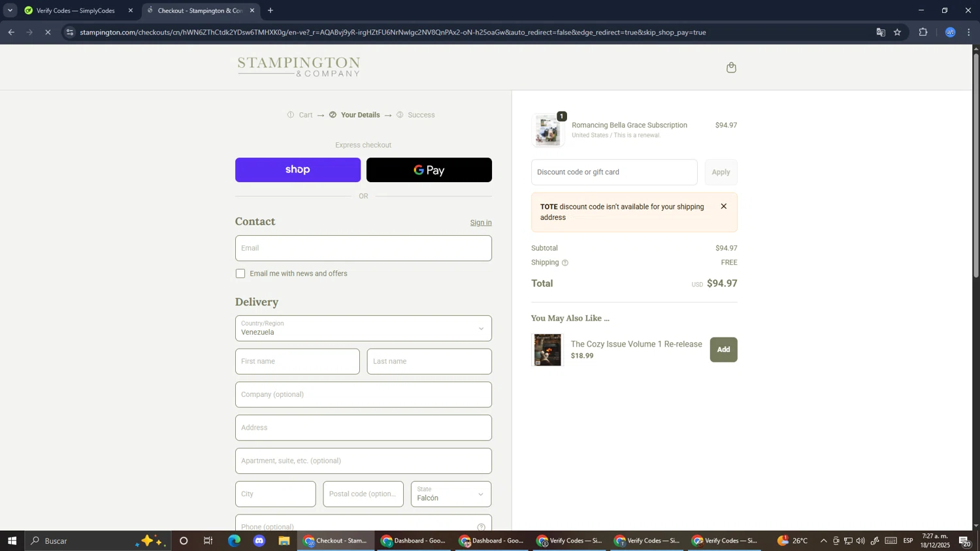Click the taskbar search box Buscar
This screenshot has height=551, width=980.
[x=98, y=541]
